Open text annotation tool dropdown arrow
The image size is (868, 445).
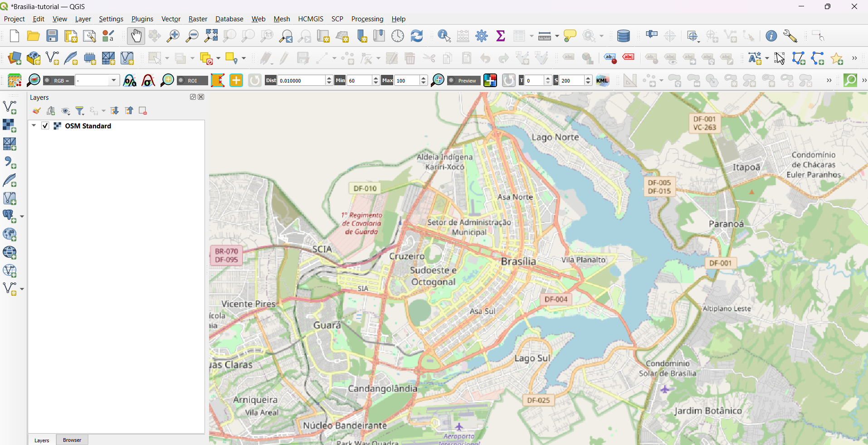pyautogui.click(x=767, y=58)
